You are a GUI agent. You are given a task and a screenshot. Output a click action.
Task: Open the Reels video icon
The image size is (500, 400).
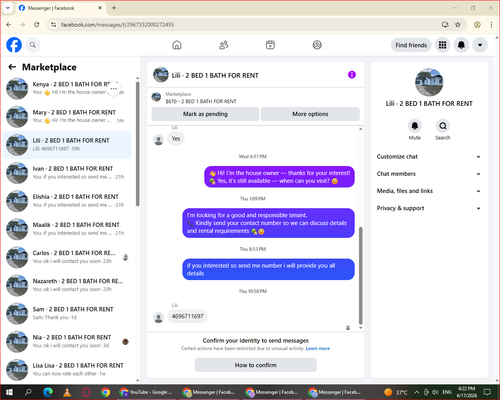(x=270, y=45)
